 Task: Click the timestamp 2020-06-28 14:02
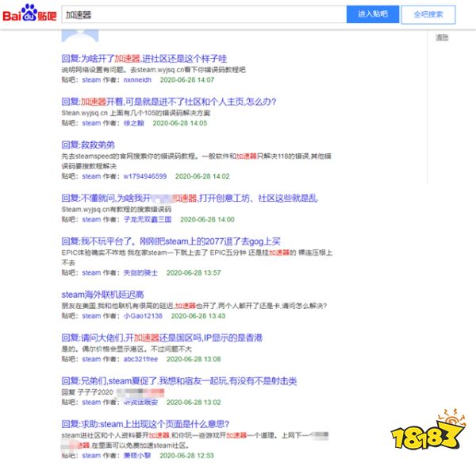(x=202, y=176)
